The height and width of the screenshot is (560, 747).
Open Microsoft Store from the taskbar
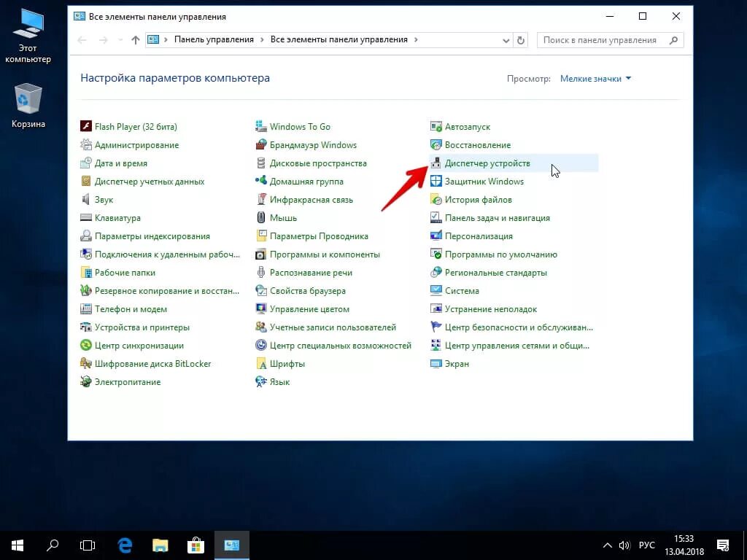pyautogui.click(x=196, y=545)
